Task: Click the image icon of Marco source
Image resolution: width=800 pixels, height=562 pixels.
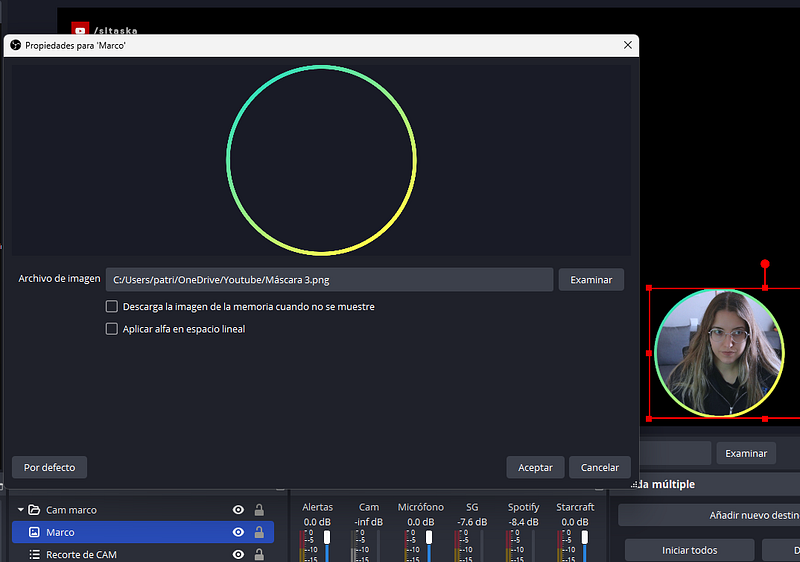Action: click(x=34, y=532)
